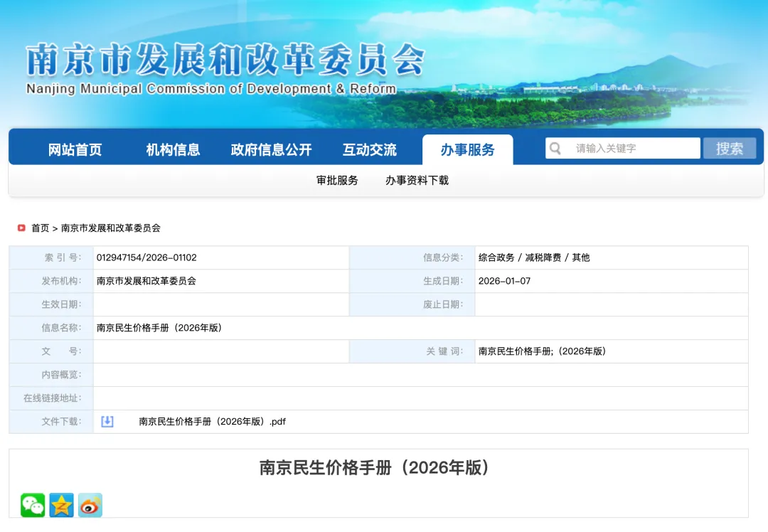
Task: Click the 信息分类 label cell
Action: [412, 257]
